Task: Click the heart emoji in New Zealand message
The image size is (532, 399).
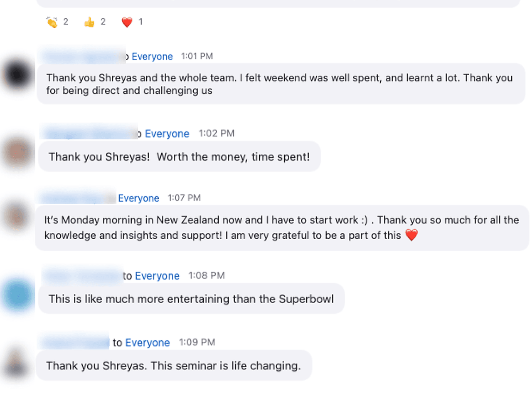Action: click(x=411, y=235)
